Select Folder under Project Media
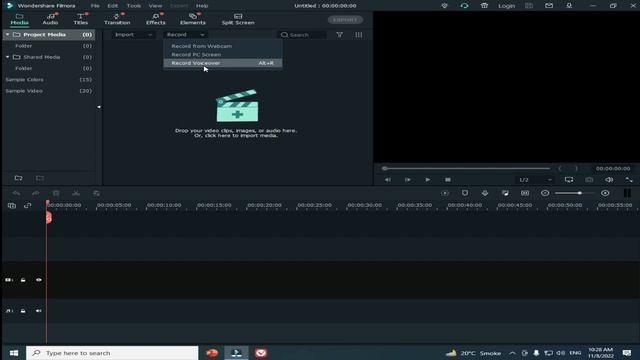This screenshot has width=640, height=360. pyautogui.click(x=24, y=46)
